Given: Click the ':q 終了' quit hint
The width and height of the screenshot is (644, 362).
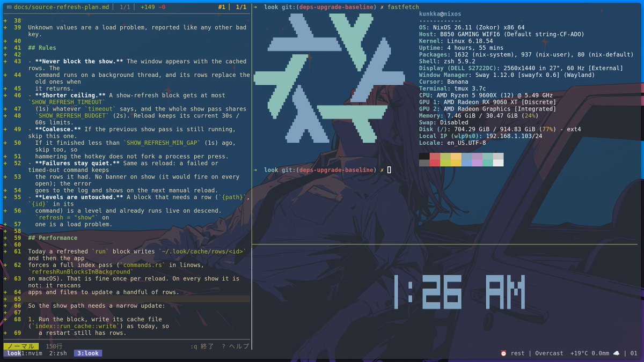Looking at the screenshot, I should (202, 346).
